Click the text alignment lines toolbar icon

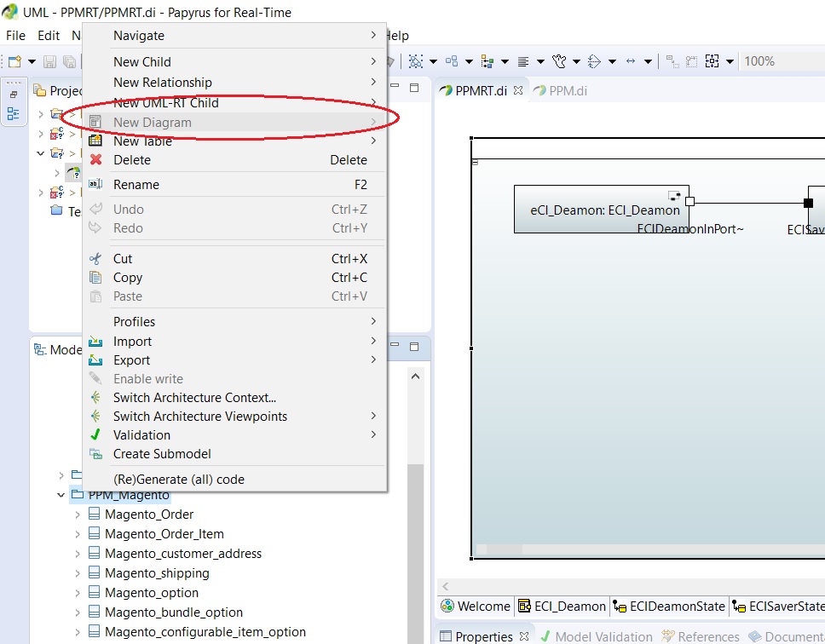523,61
